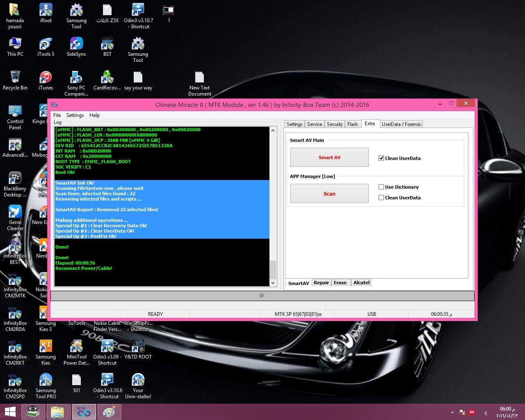Open Recycle Bin on desktop
Image resolution: width=525 pixels, height=420 pixels.
15,80
